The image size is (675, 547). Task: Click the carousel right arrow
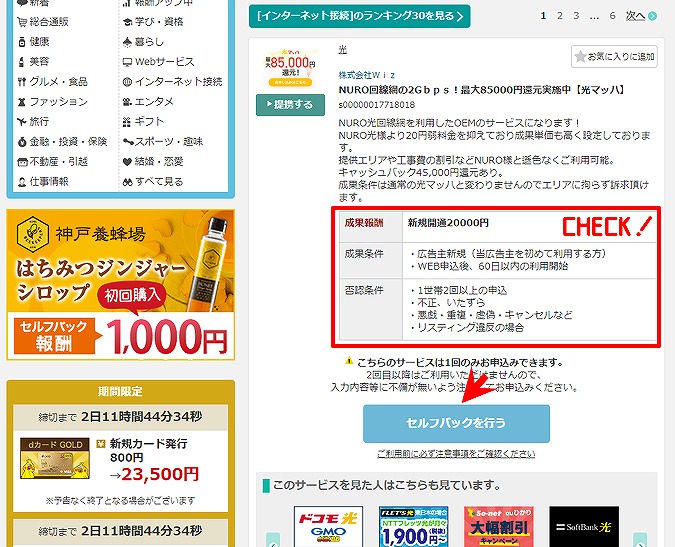[x=640, y=541]
